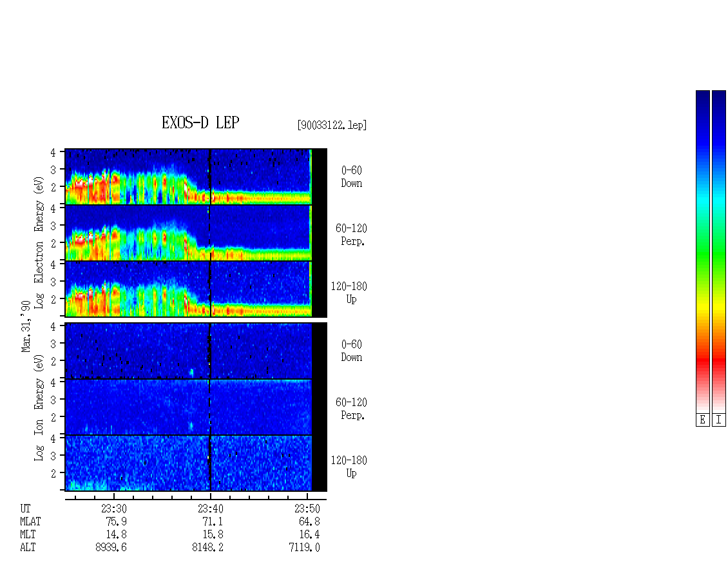Screen dimensions: 728x564
Task: Click the MLT value 14.8
Action: (x=117, y=535)
